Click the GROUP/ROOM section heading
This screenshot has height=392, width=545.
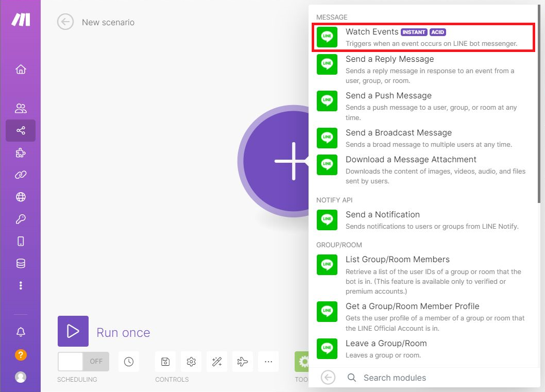[339, 245]
